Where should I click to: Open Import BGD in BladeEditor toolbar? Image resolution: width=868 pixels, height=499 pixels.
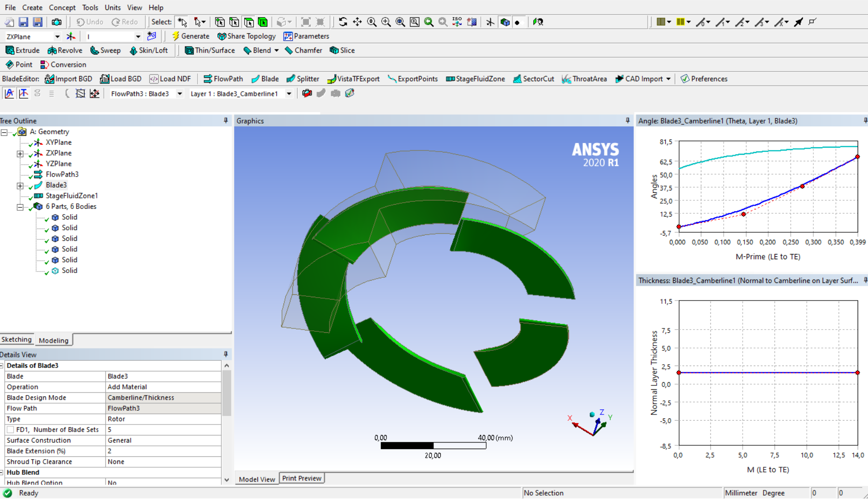(x=68, y=79)
